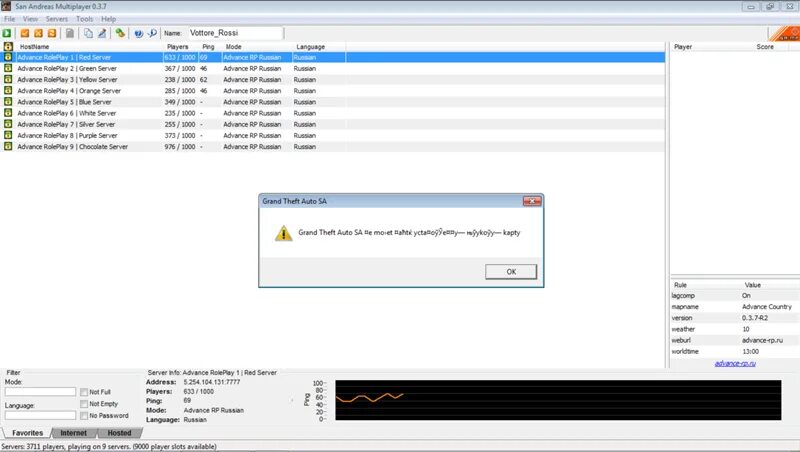Click the orange Refresh Server icon

pos(52,33)
